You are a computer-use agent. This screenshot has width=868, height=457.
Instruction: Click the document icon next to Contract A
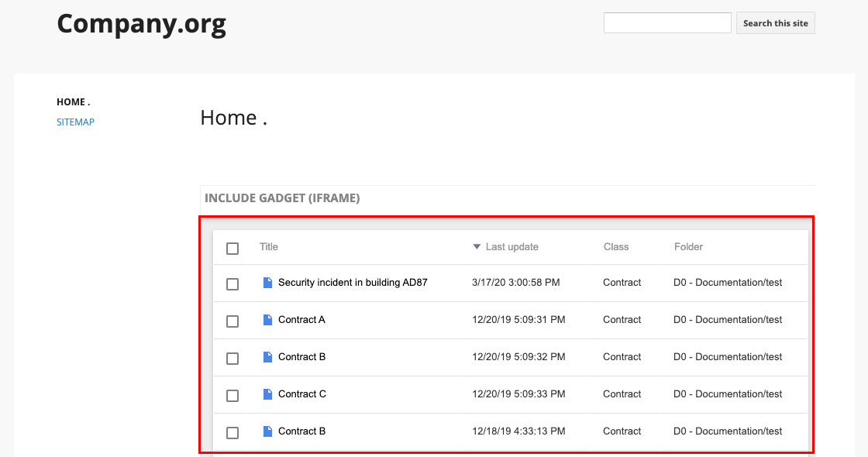(x=267, y=320)
